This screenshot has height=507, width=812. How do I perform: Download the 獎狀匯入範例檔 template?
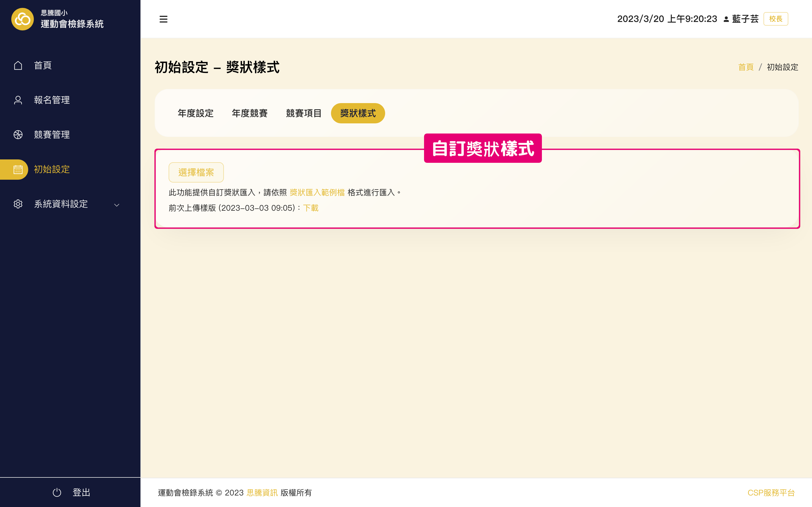pyautogui.click(x=317, y=192)
